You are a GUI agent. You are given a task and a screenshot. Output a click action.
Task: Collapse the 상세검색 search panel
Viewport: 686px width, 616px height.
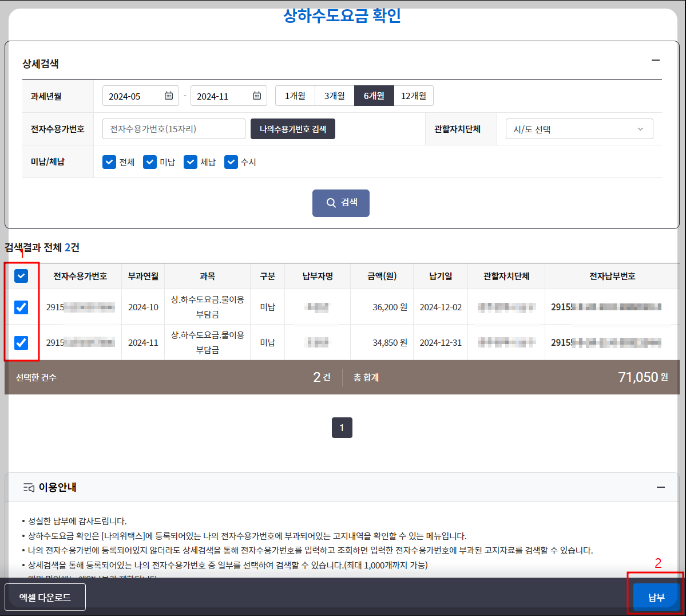pyautogui.click(x=655, y=59)
